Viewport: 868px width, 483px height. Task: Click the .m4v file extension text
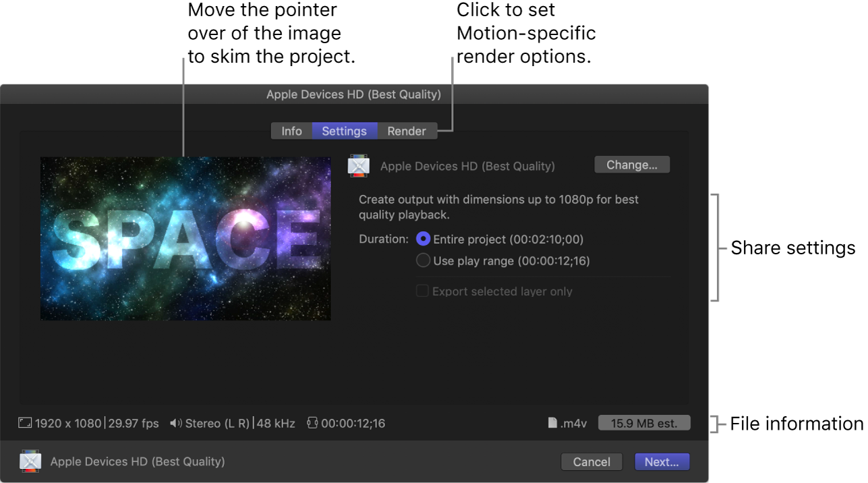[573, 424]
